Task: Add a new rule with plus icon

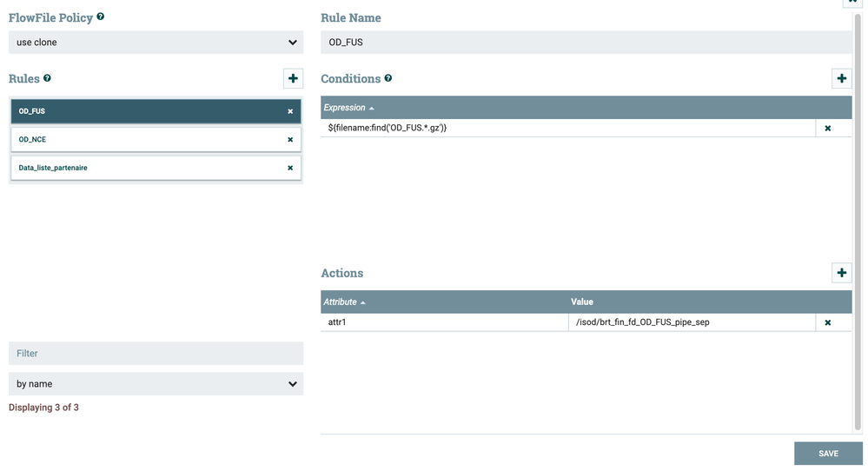Action: [x=293, y=78]
